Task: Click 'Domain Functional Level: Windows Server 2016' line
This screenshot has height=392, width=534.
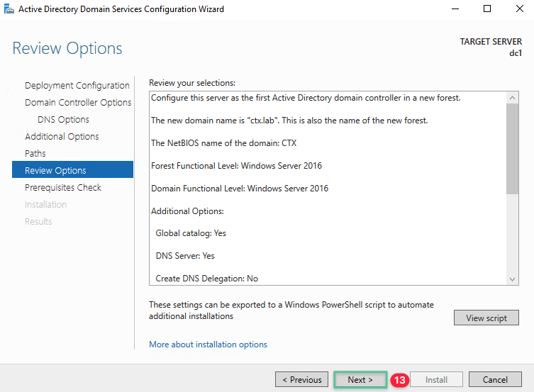Action: click(x=240, y=189)
